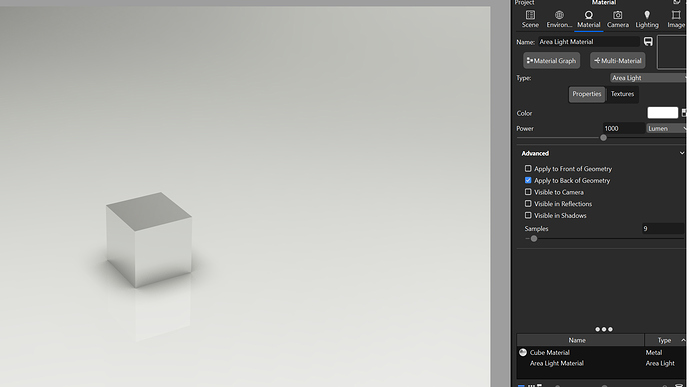Image resolution: width=690 pixels, height=387 pixels.
Task: Collapse the Advanced section chevron
Action: [x=682, y=153]
